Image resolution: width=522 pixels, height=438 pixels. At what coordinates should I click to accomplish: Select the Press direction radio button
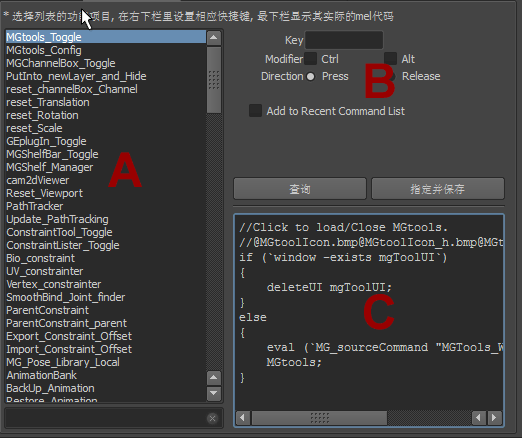310,77
